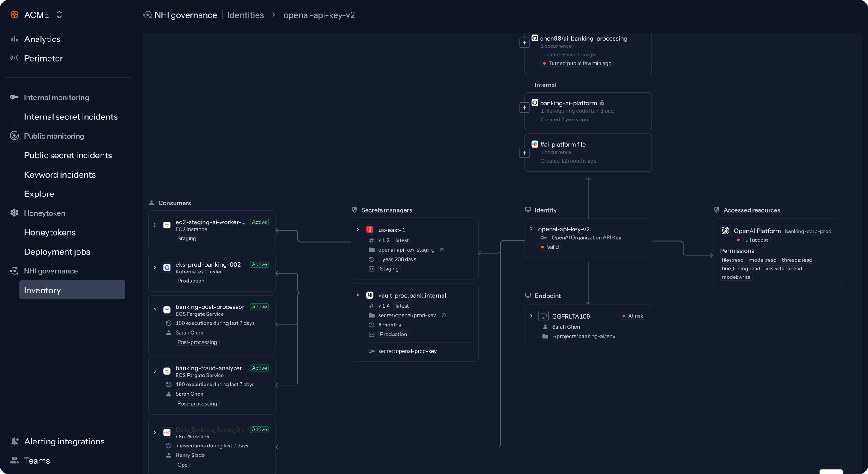Image resolution: width=868 pixels, height=474 pixels.
Task: Click the Honeytoken flower icon
Action: point(15,213)
